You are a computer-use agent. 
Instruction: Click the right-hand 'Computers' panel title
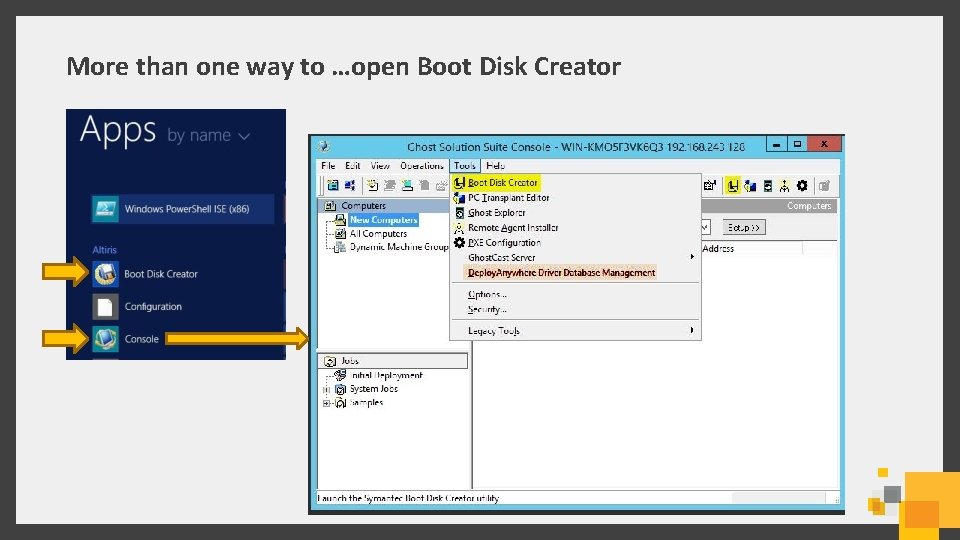tap(809, 206)
